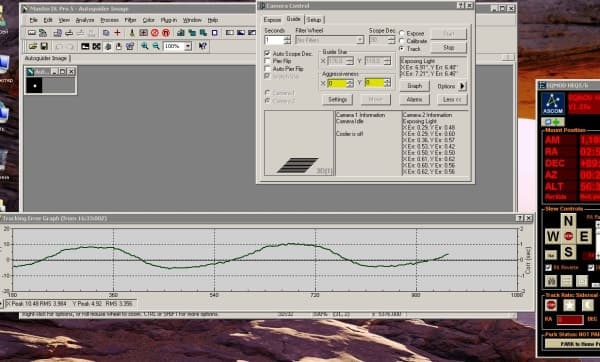
Task: Select the Track radio button
Action: (402, 49)
